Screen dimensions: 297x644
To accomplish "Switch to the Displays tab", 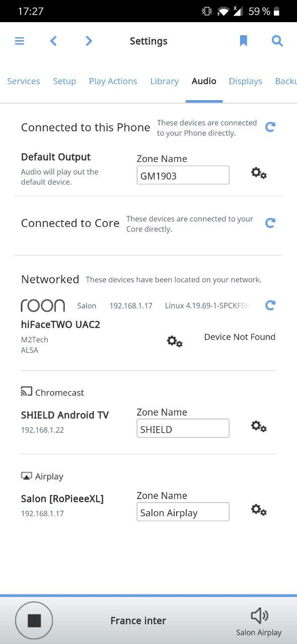I will (x=246, y=81).
